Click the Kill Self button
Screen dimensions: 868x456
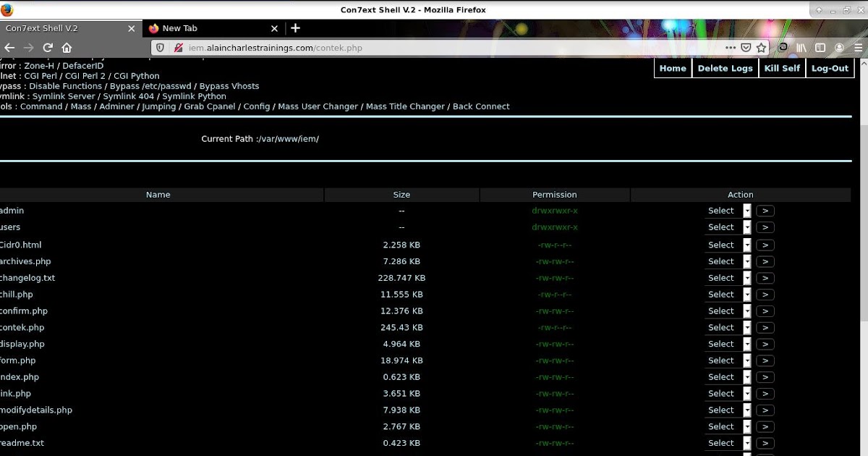[782, 68]
